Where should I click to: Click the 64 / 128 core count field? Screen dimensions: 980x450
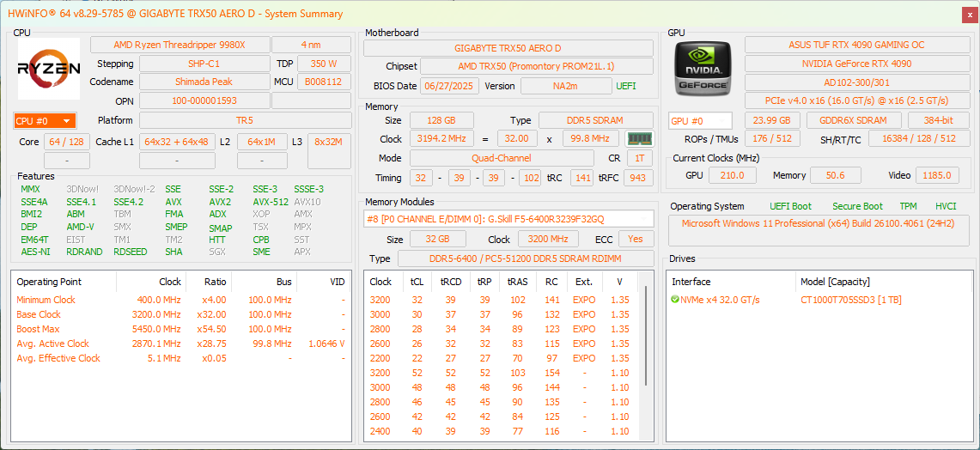pyautogui.click(x=67, y=142)
